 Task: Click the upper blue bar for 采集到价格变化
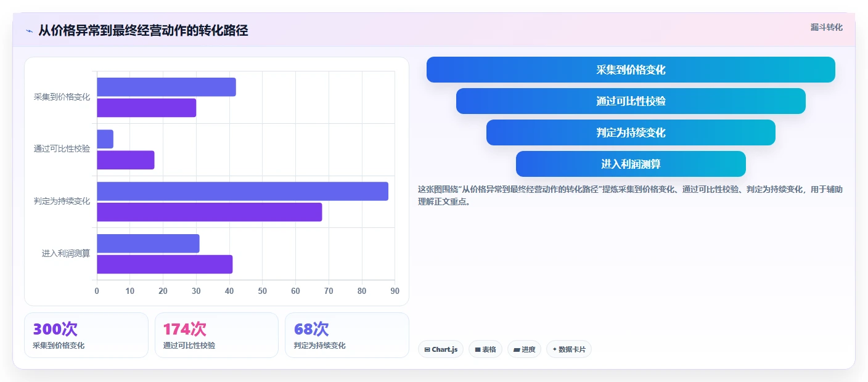(x=166, y=87)
